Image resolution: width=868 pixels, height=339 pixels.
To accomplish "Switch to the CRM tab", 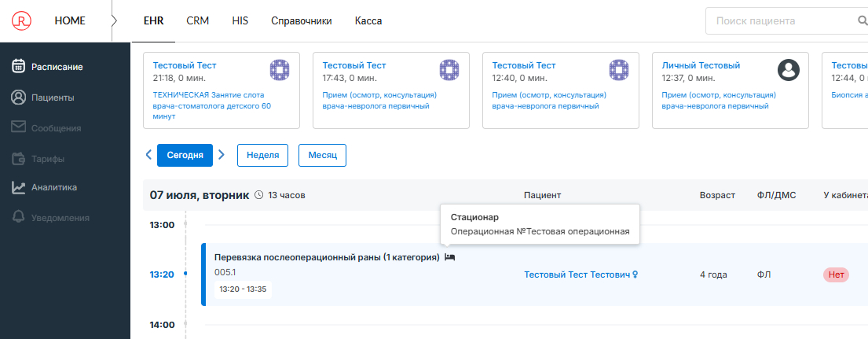I will (198, 21).
